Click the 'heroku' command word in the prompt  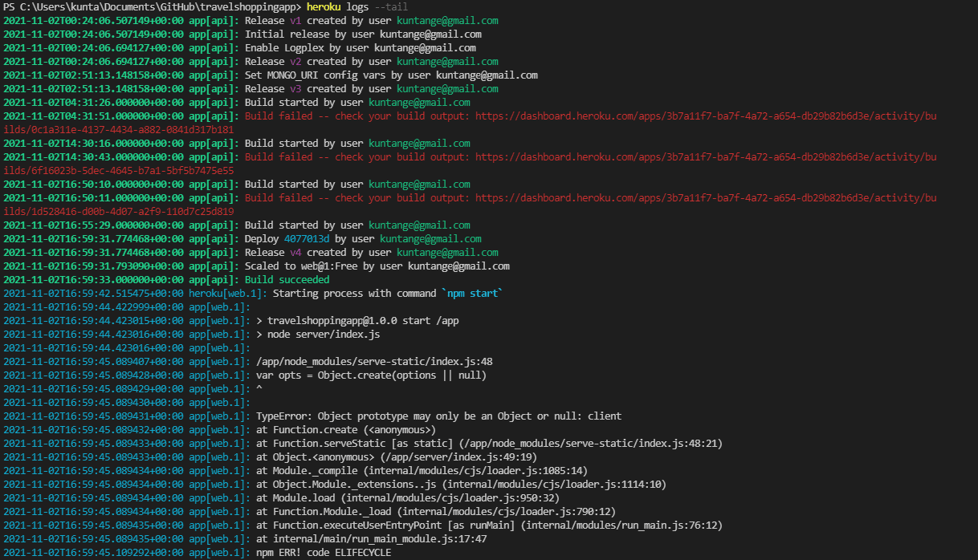324,6
